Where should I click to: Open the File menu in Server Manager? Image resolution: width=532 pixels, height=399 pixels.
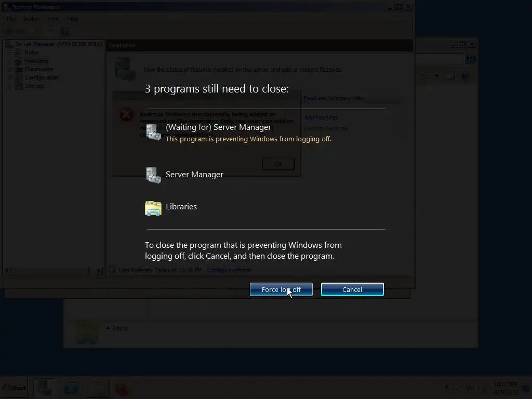pos(11,19)
